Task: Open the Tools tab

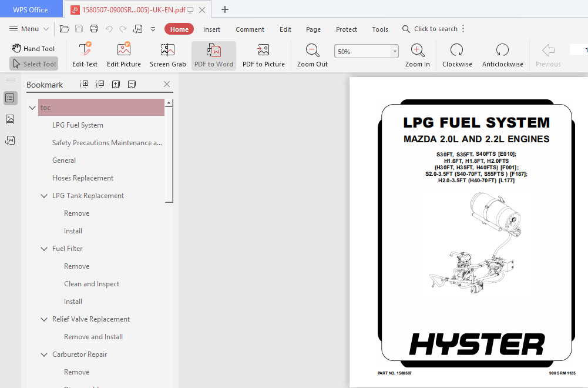Action: (x=380, y=29)
